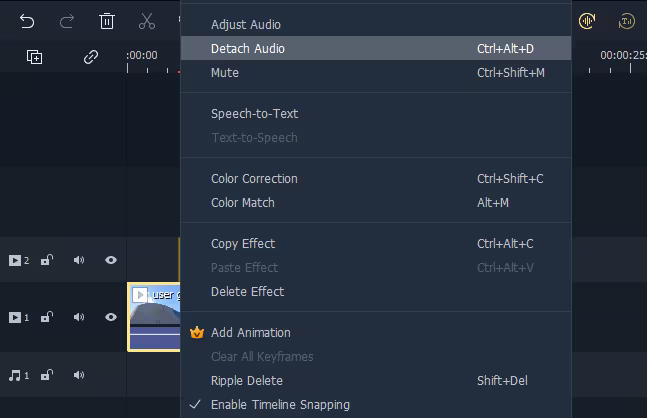Unlock the video track 1 lock
This screenshot has width=648, height=418.
(x=47, y=317)
